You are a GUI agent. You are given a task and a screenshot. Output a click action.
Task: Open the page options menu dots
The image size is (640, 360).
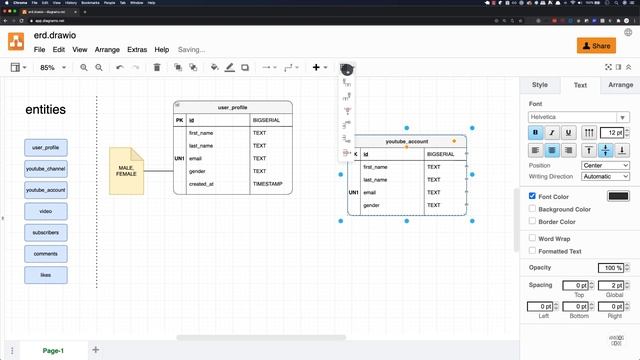coord(12,351)
